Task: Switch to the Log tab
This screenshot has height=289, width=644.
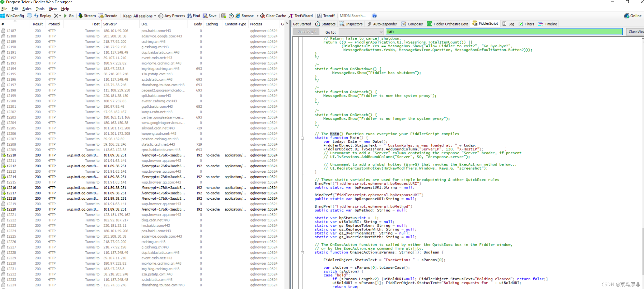Action: (508, 24)
